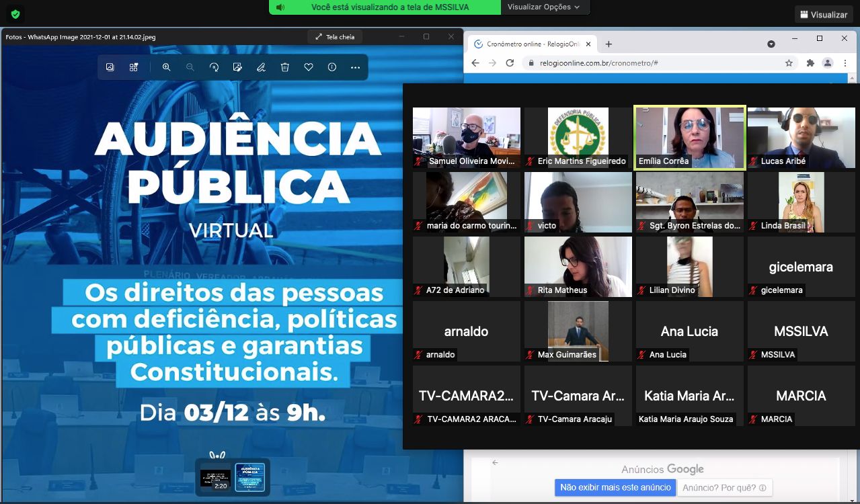Click the muted mic icon beside Linda Brasil
Screen dimensions: 860x504
coord(754,226)
